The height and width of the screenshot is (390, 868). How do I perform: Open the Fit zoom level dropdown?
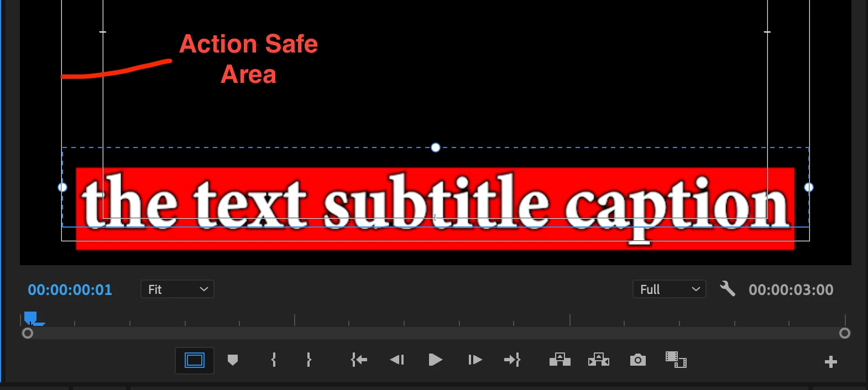coord(177,289)
